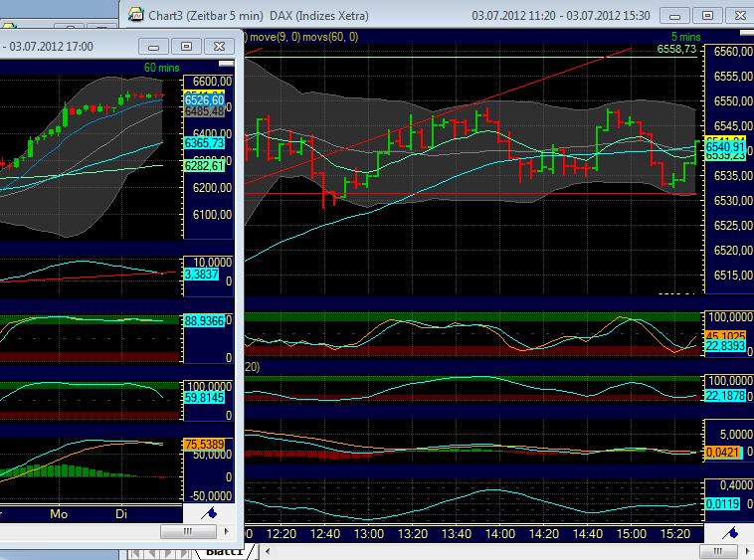This screenshot has height=560, width=754.
Task: Click the 60 mins chart scrollbar thumb
Action: pyautogui.click(x=188, y=531)
